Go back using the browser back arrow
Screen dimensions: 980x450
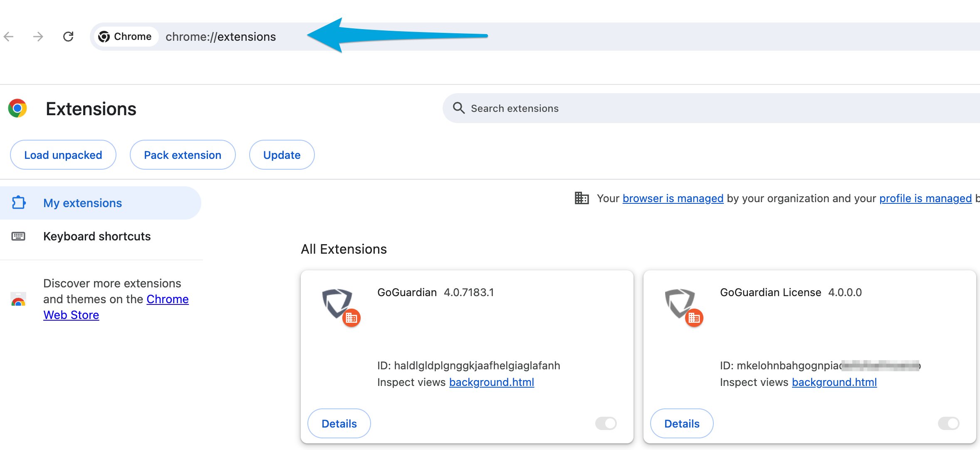click(x=9, y=37)
